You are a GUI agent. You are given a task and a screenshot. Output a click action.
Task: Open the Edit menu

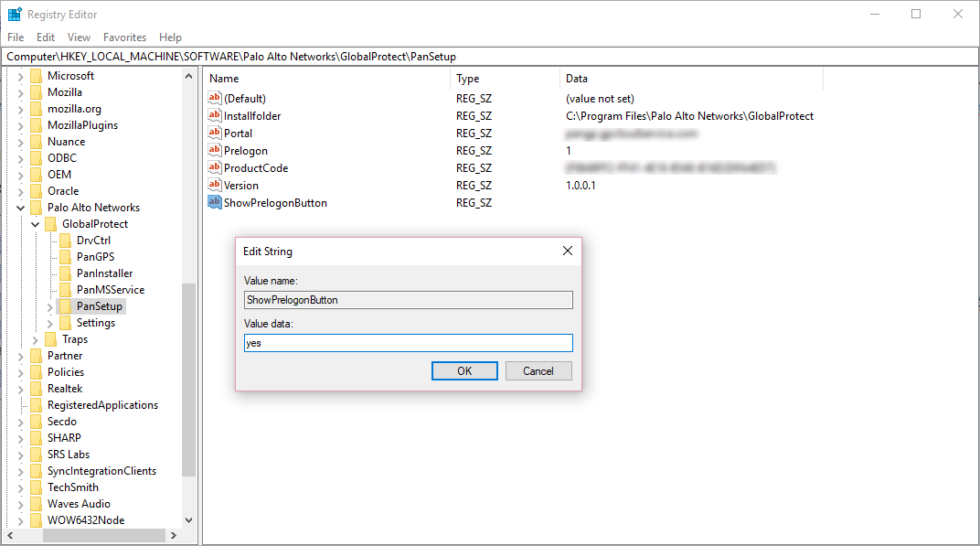coord(46,37)
